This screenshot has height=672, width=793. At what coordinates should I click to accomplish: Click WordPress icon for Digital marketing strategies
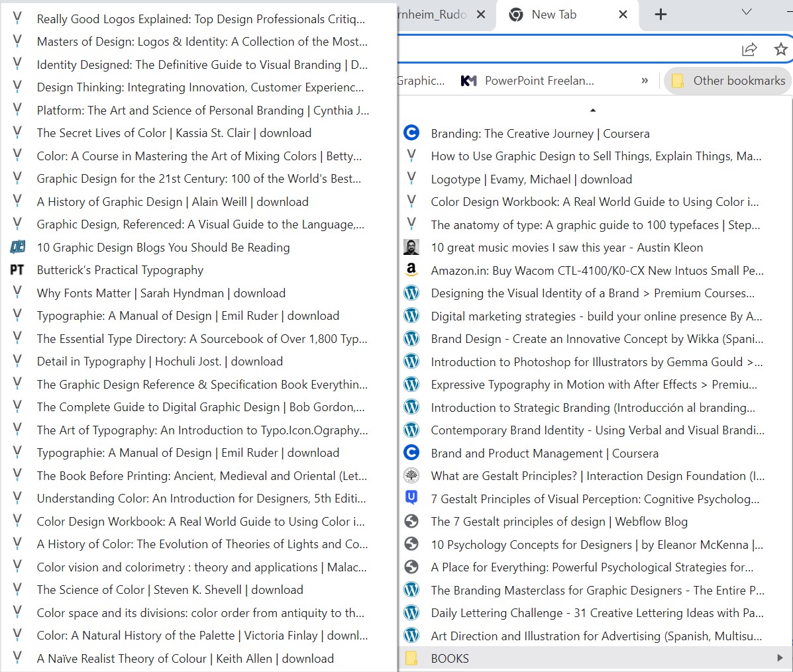click(x=411, y=315)
